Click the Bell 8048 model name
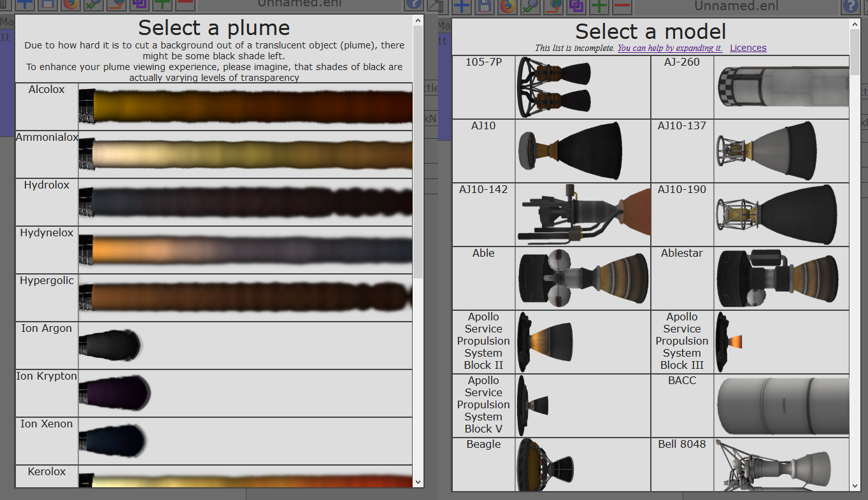This screenshot has height=500, width=868. [x=682, y=445]
